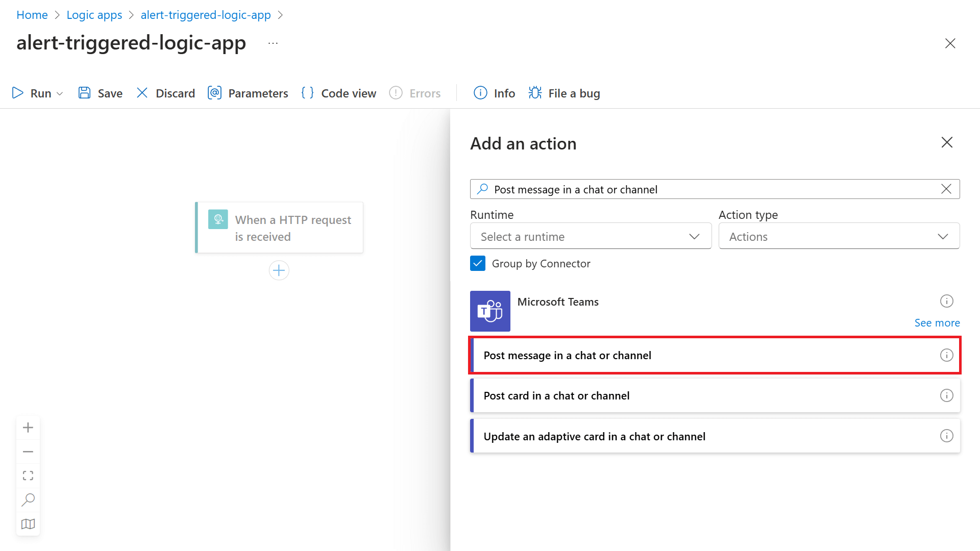980x551 pixels.
Task: Click the add step plus button
Action: coord(279,270)
